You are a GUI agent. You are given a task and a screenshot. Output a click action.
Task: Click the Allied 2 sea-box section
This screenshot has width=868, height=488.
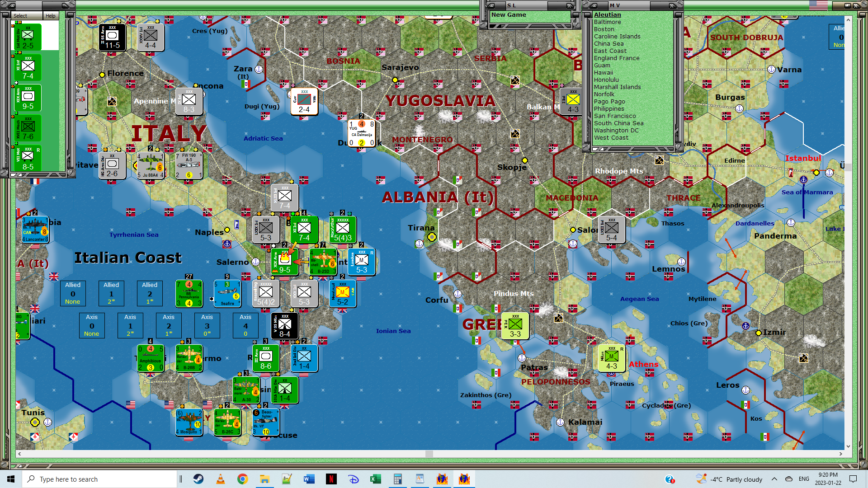(150, 293)
